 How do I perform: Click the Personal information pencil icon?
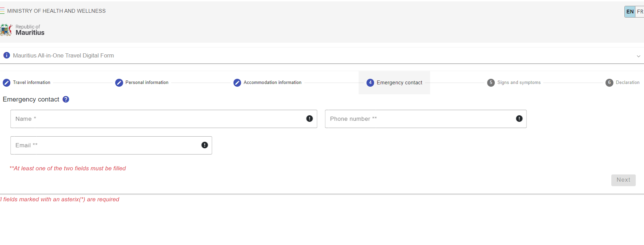(x=119, y=83)
